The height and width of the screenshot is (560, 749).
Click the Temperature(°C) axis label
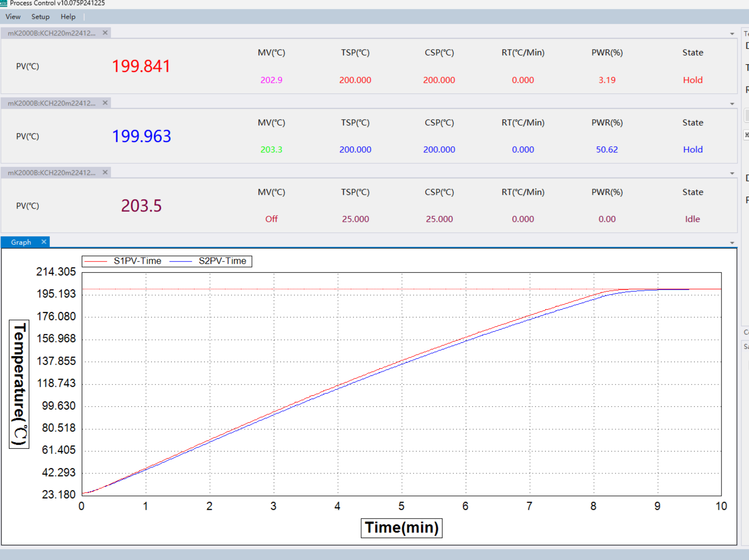tap(19, 384)
